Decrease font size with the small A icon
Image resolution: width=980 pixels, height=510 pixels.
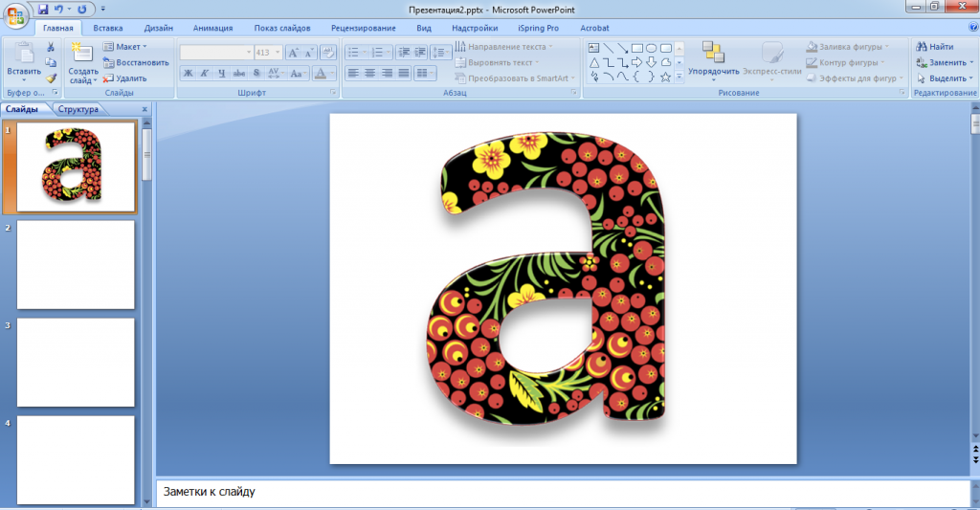(308, 53)
